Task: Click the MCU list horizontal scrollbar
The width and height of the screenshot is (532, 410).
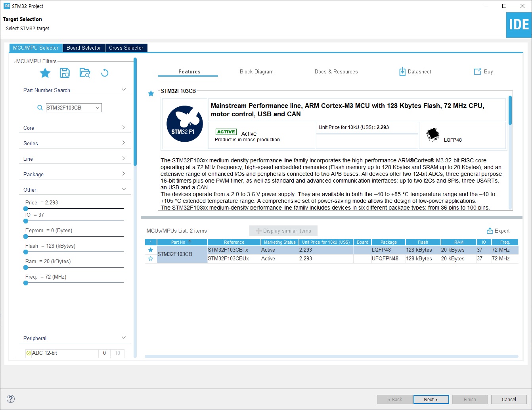Action: pos(331,356)
